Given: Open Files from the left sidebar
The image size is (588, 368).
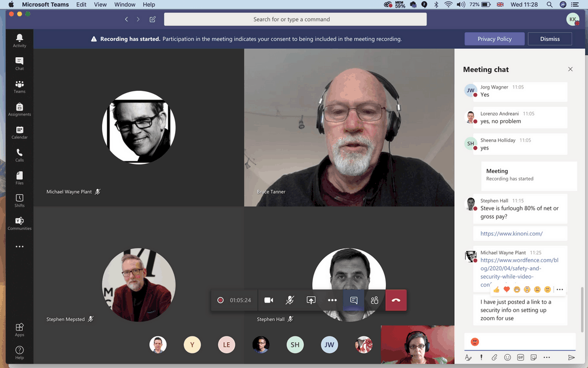Looking at the screenshot, I should pyautogui.click(x=20, y=178).
